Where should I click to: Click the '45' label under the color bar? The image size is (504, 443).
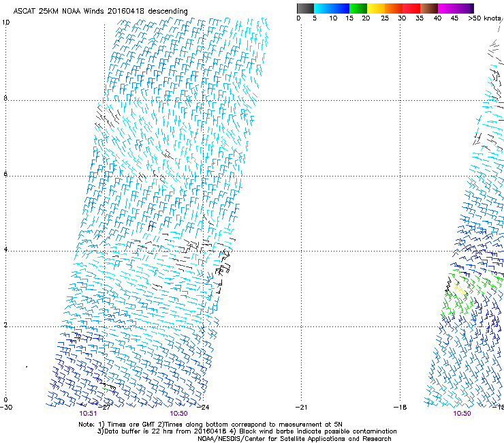[x=454, y=18]
